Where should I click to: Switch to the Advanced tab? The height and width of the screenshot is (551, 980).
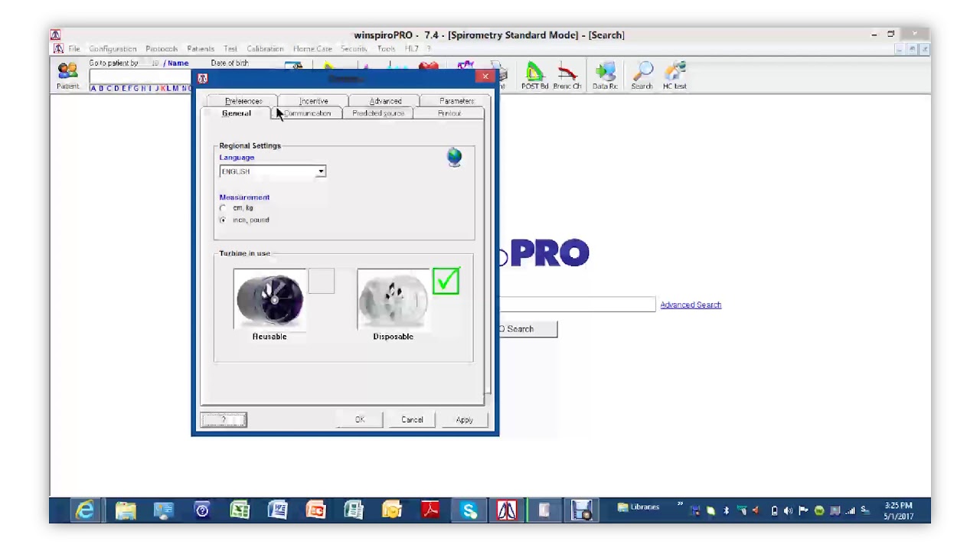[385, 101]
